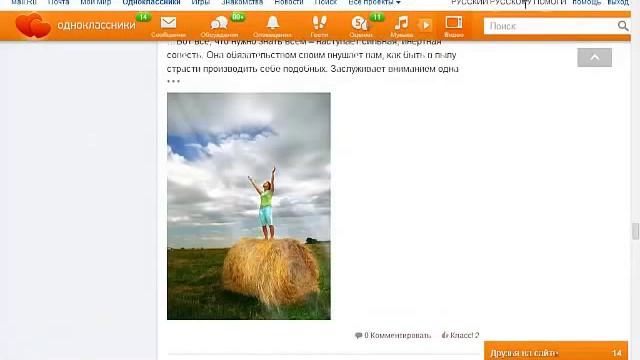Screen dimensions: 640x360
Task: Open Notifications bell icon
Action: [272, 27]
